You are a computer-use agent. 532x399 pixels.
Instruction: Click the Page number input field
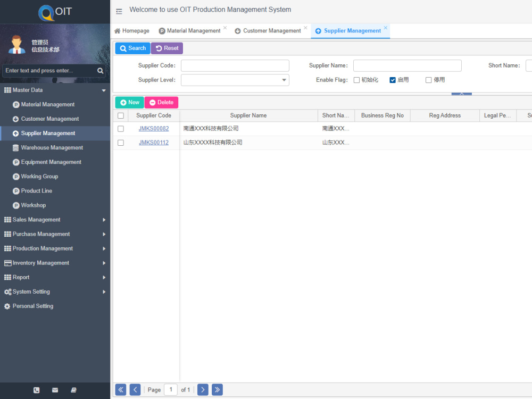170,389
